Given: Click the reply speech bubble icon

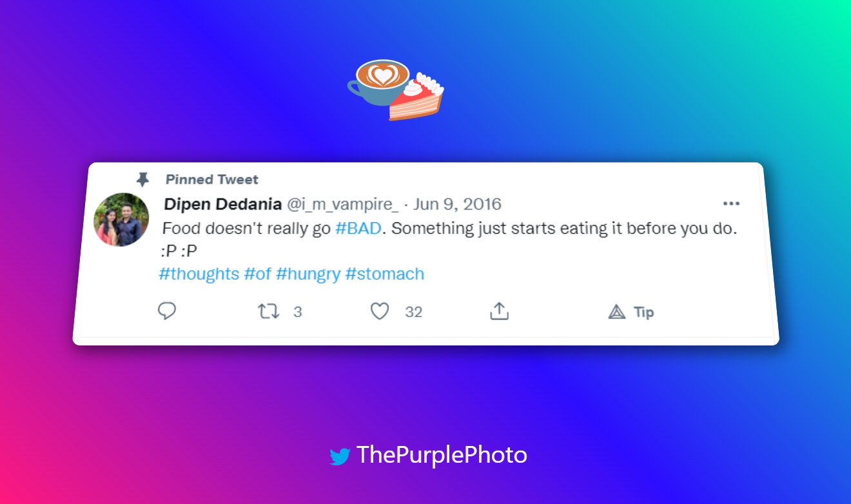Looking at the screenshot, I should pos(167,311).
